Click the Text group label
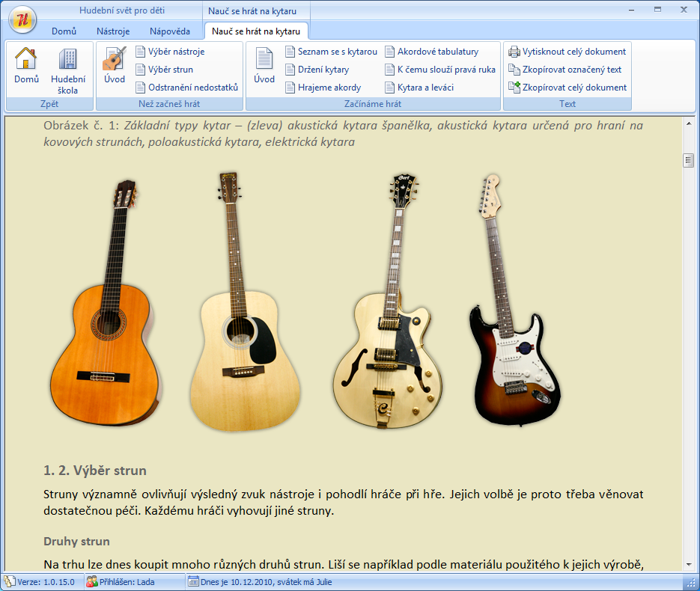700x591 pixels. pos(567,104)
